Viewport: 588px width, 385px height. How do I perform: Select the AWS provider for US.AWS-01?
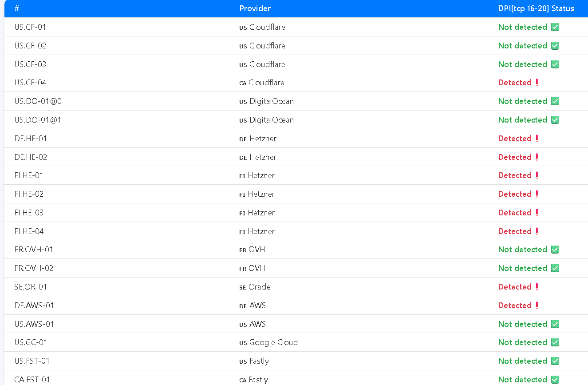tap(253, 324)
